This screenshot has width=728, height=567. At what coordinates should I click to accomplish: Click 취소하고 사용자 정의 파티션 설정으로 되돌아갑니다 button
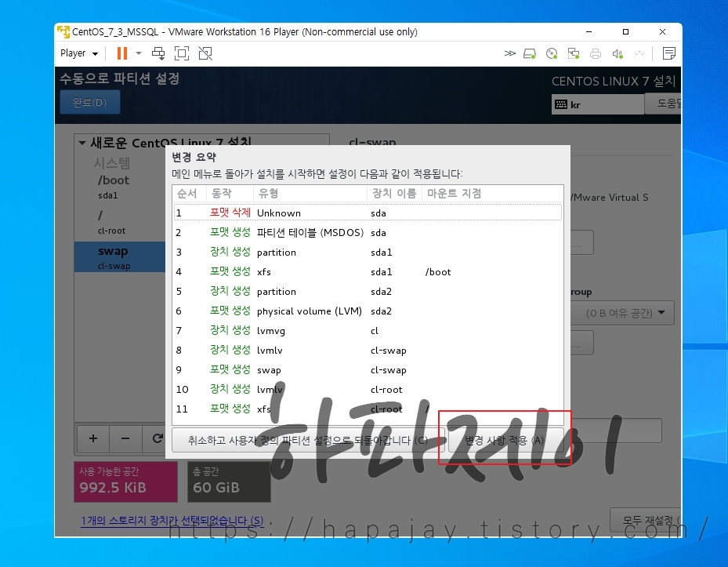pyautogui.click(x=308, y=440)
